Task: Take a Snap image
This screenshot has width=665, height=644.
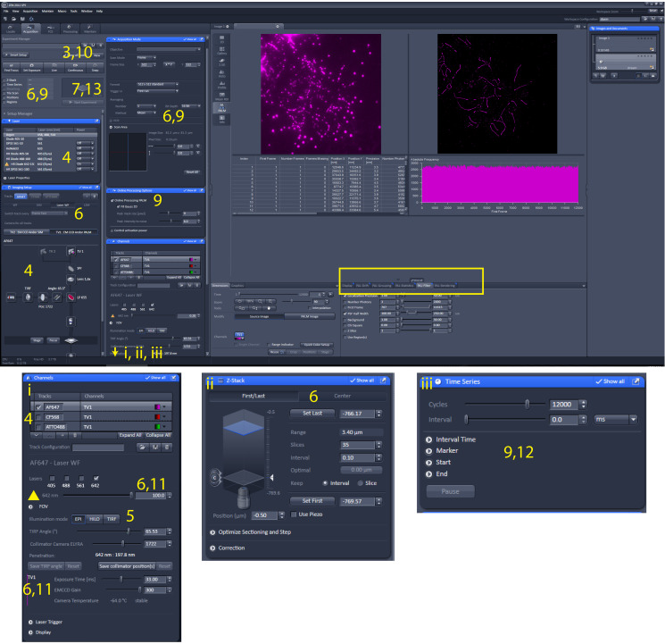Action: pos(93,66)
